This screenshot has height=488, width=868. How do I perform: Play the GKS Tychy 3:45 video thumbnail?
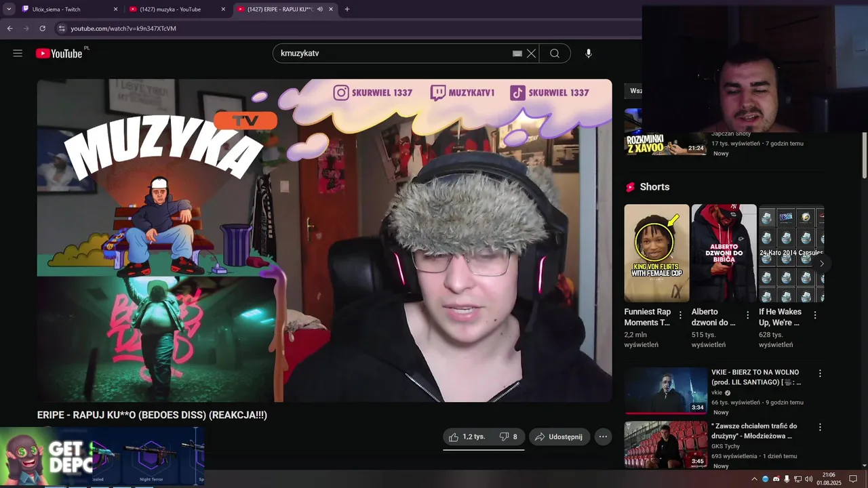point(666,445)
